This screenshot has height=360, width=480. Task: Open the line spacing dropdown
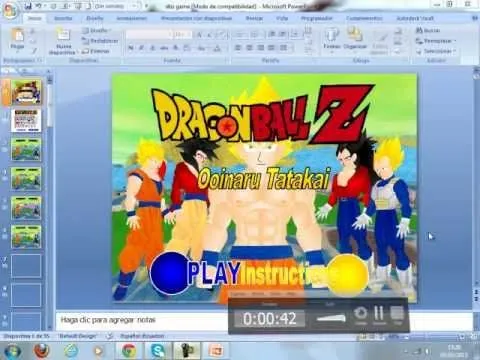pos(295,34)
